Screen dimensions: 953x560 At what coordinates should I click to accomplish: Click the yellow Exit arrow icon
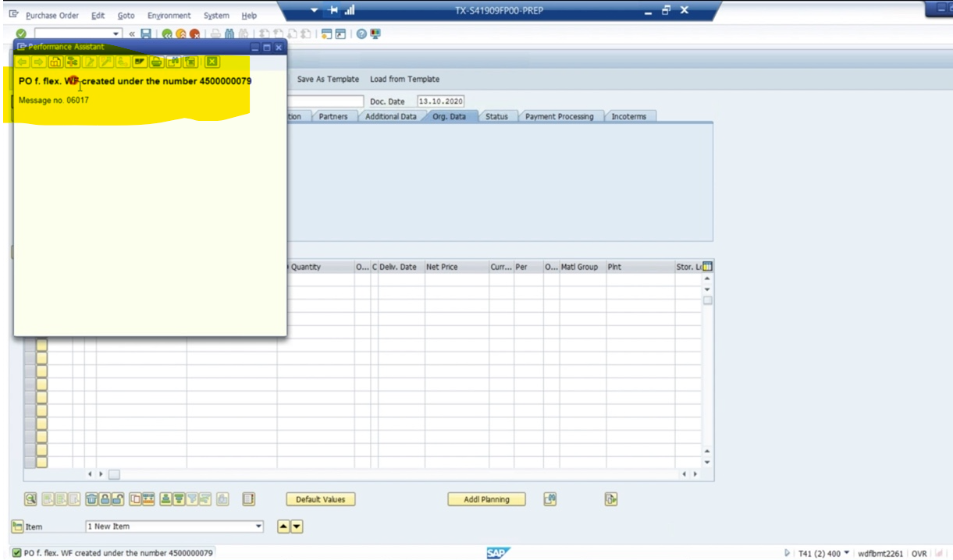click(181, 34)
